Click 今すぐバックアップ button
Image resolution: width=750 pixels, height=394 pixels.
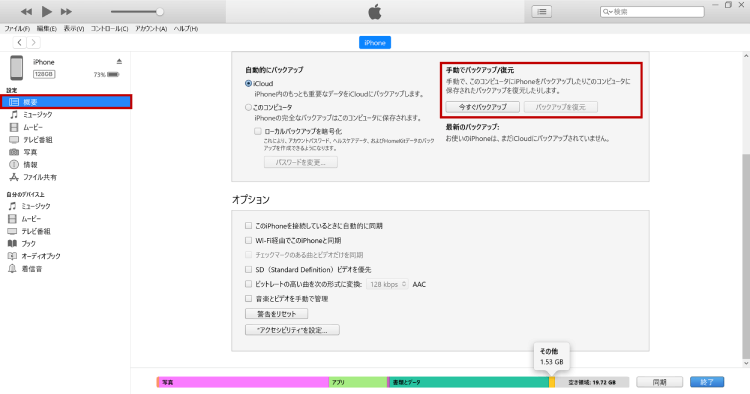(483, 107)
